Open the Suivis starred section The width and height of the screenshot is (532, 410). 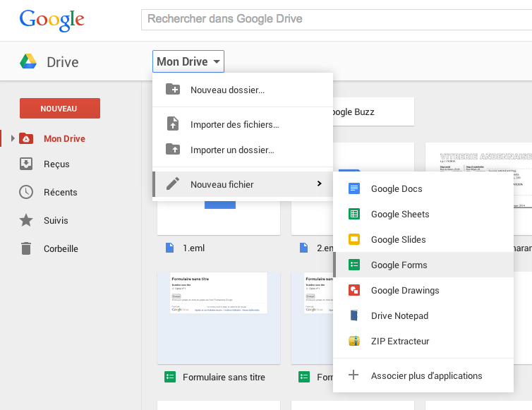point(56,221)
